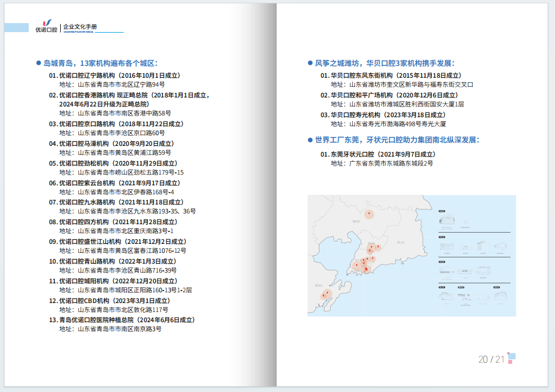This screenshot has width=555, height=392.
Task: Click the blue bullet before 风筝之城潍坊 heading
Action: point(310,63)
